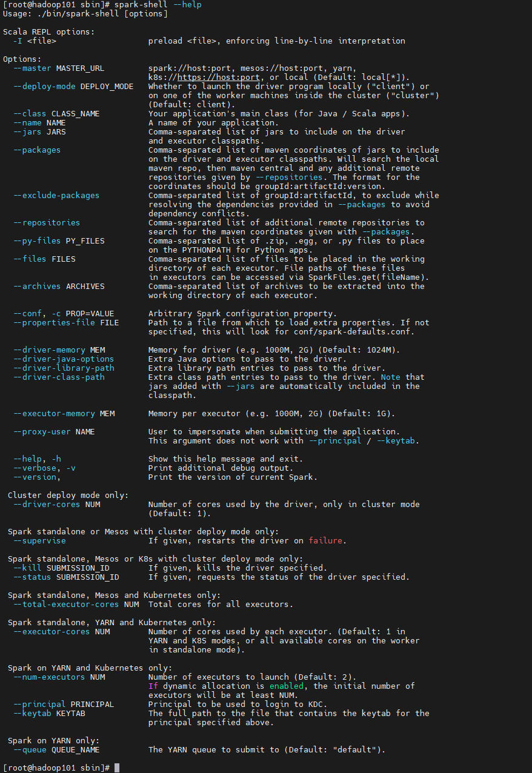Select the --class CLASS_NAME option text

pos(56,113)
